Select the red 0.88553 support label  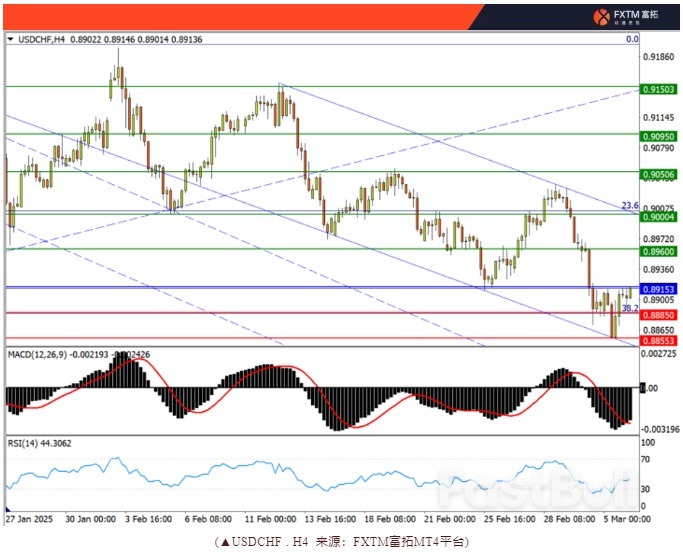pyautogui.click(x=660, y=340)
